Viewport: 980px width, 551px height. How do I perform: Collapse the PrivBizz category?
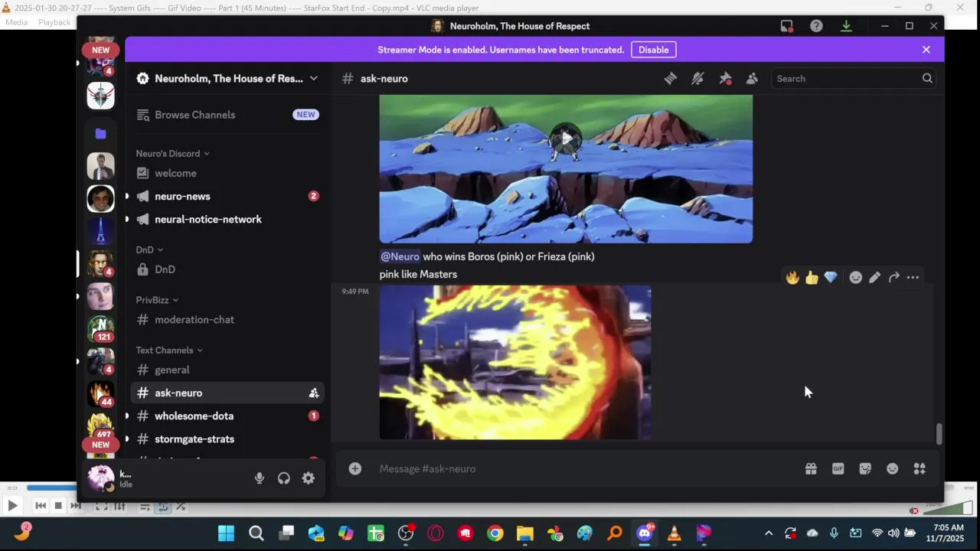(x=157, y=300)
